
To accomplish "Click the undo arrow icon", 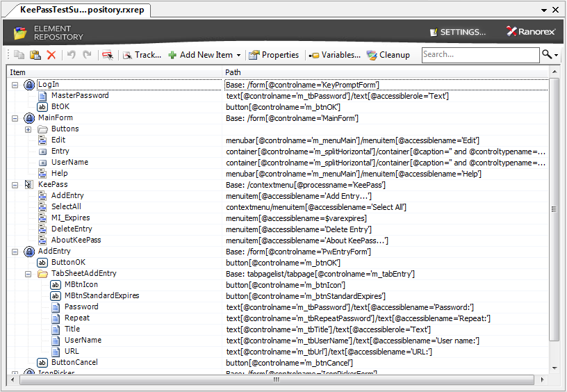I will click(x=72, y=55).
